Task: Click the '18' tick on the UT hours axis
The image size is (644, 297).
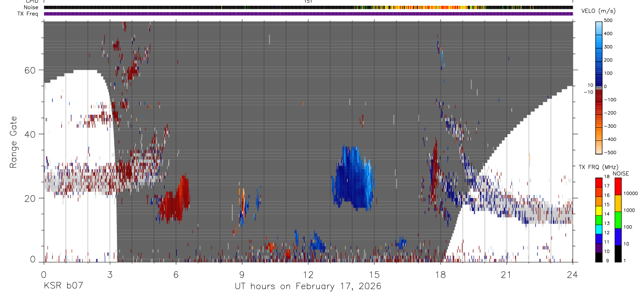Action: 441,274
